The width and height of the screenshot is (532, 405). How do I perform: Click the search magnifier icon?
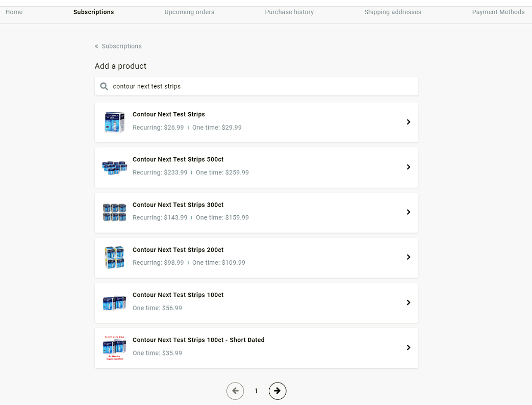tap(104, 87)
